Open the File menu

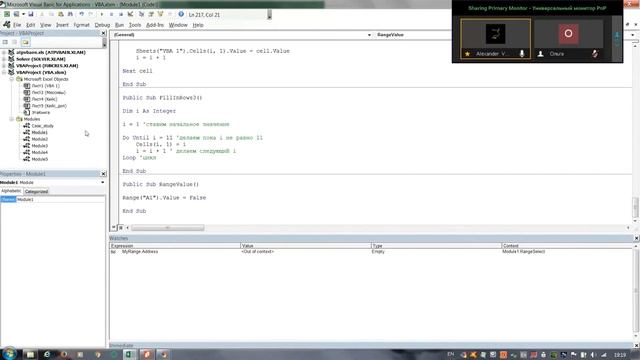[17, 25]
